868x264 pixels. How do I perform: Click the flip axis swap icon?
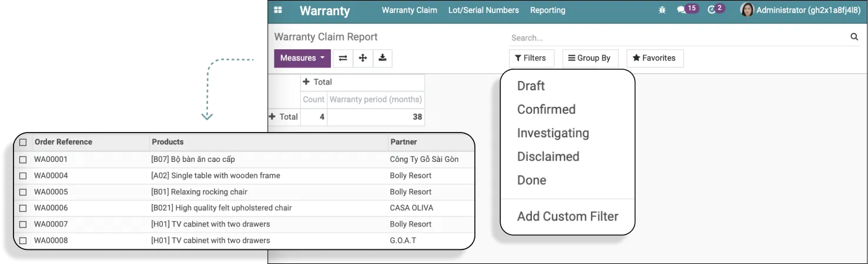pos(343,58)
